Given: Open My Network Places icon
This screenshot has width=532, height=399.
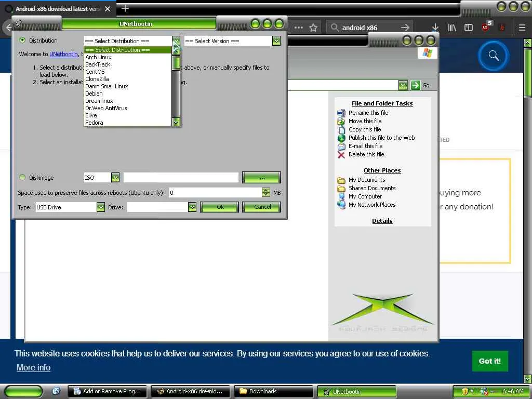Looking at the screenshot, I should (341, 205).
